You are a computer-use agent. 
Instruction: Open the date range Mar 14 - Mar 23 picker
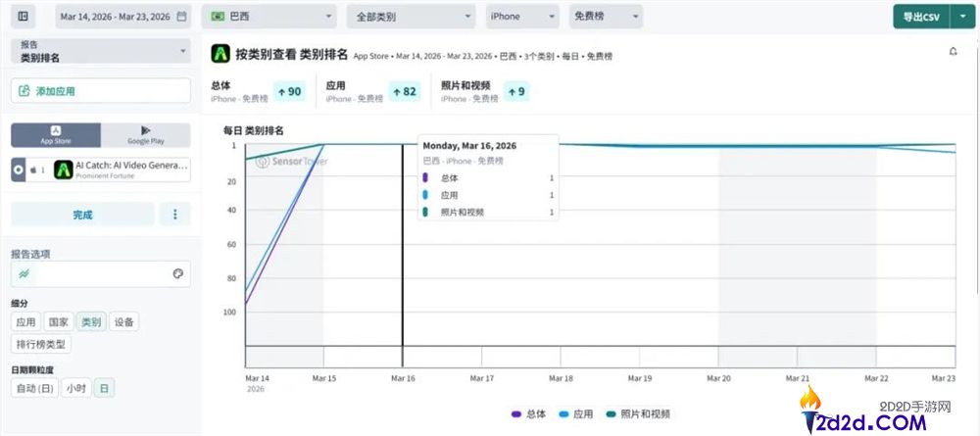(123, 17)
